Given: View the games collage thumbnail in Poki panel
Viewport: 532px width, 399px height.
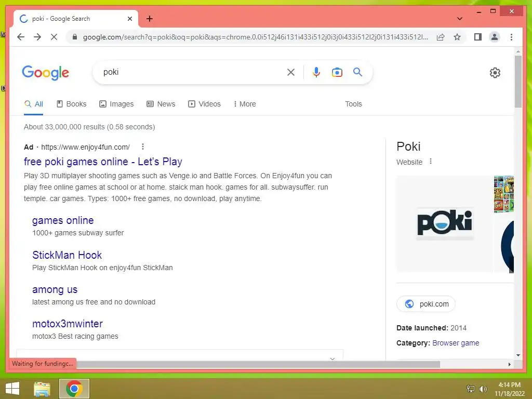Looking at the screenshot, I should pos(504,194).
